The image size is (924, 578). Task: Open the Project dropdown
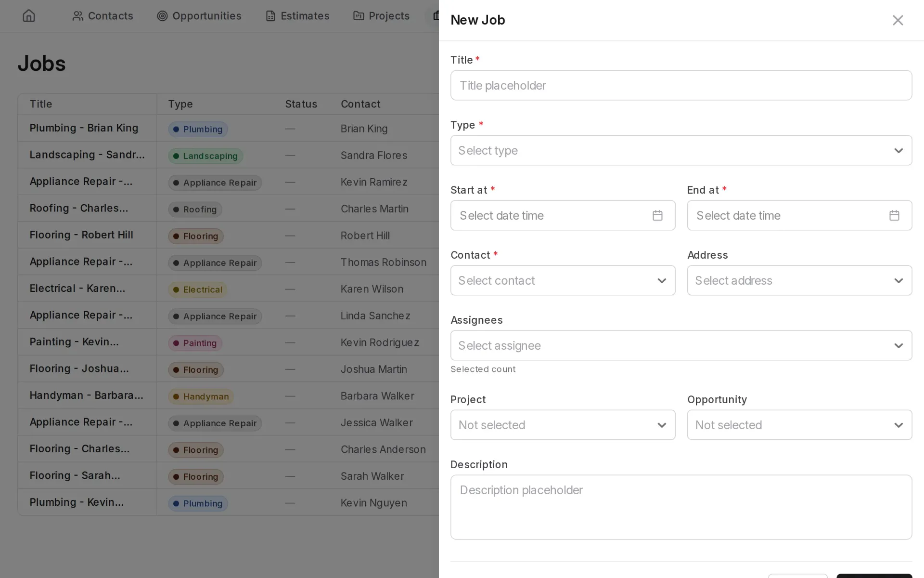coord(563,425)
